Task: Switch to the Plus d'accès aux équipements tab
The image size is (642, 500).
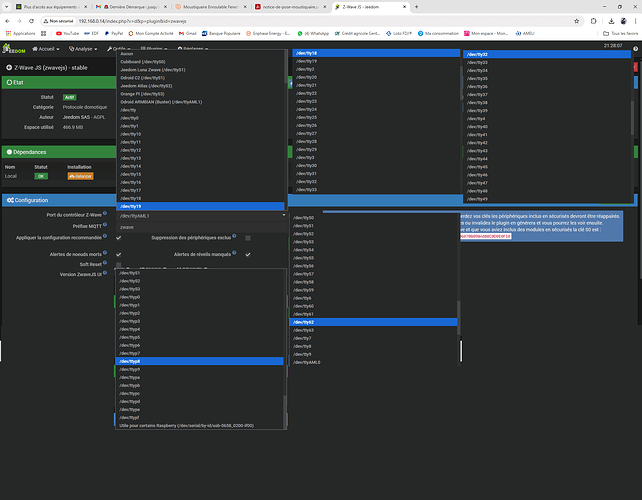Action: point(51,7)
